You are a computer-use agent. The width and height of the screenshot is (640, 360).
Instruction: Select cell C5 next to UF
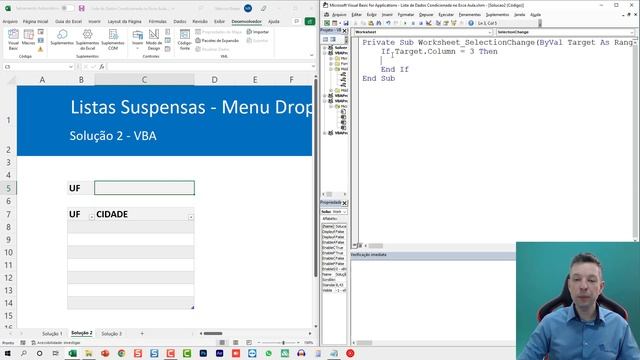click(144, 188)
